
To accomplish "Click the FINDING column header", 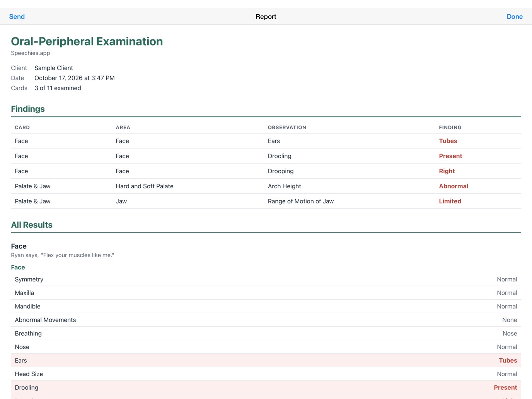I will point(450,128).
